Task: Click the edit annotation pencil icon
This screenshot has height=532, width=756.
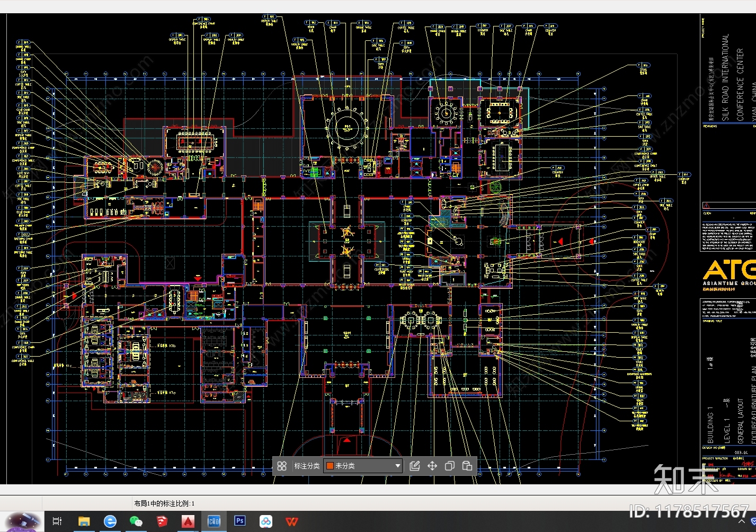Action: [x=415, y=466]
